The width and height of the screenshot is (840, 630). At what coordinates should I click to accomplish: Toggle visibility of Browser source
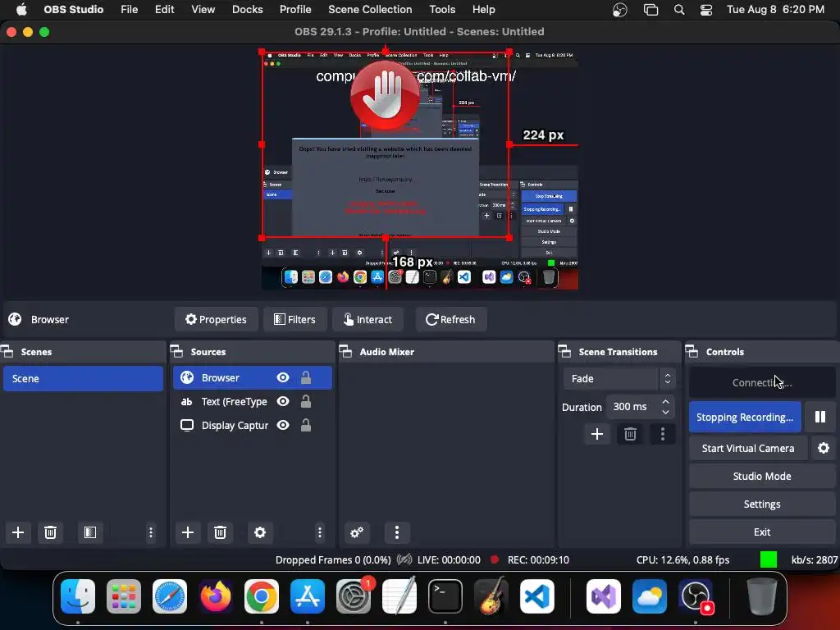pos(283,377)
